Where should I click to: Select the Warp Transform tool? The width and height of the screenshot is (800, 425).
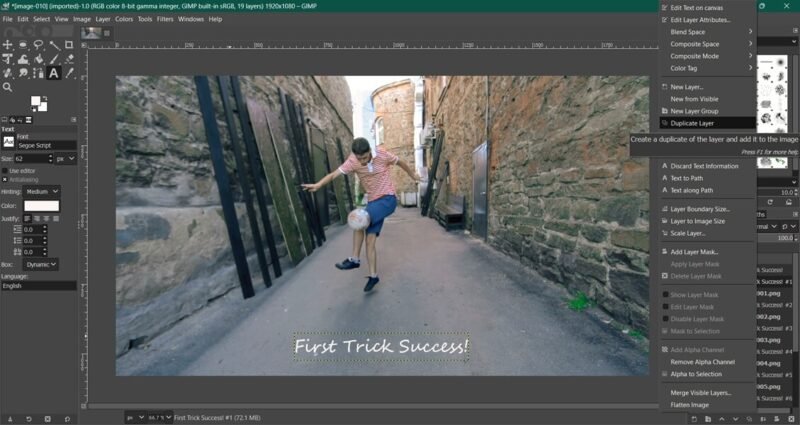point(23,59)
